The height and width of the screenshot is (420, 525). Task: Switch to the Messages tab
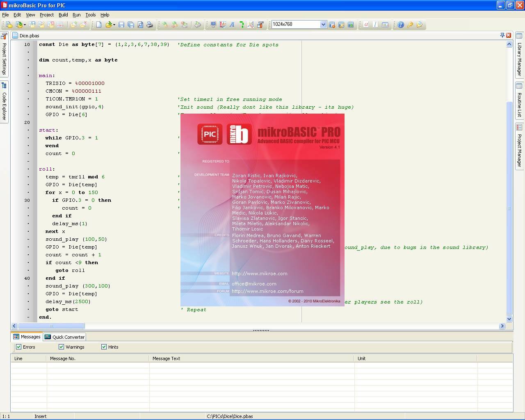pyautogui.click(x=27, y=337)
